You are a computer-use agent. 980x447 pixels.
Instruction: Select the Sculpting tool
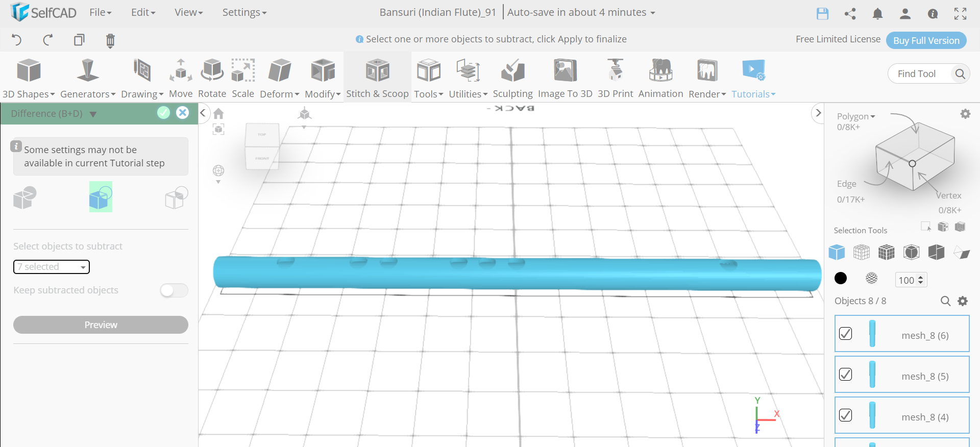pyautogui.click(x=512, y=78)
